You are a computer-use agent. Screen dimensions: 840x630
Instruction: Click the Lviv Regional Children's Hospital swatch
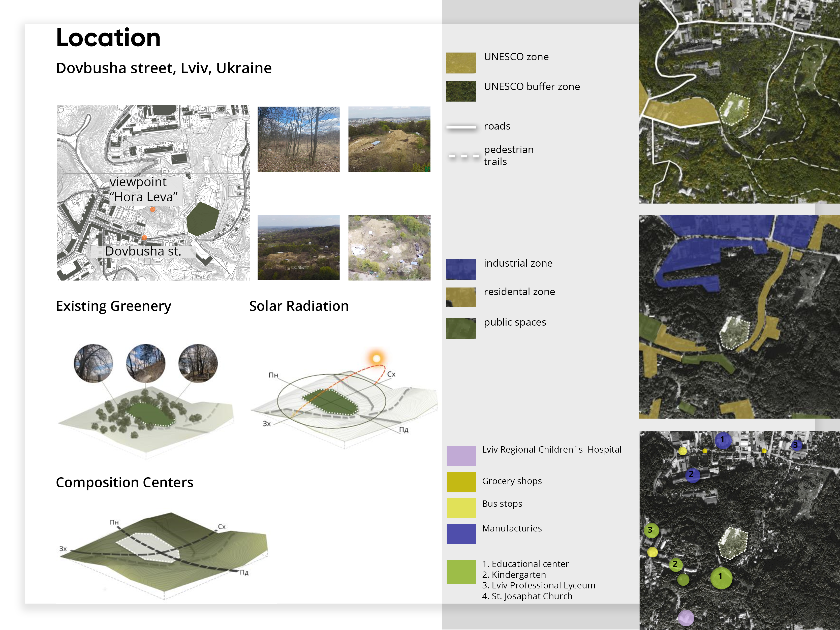[x=461, y=456]
